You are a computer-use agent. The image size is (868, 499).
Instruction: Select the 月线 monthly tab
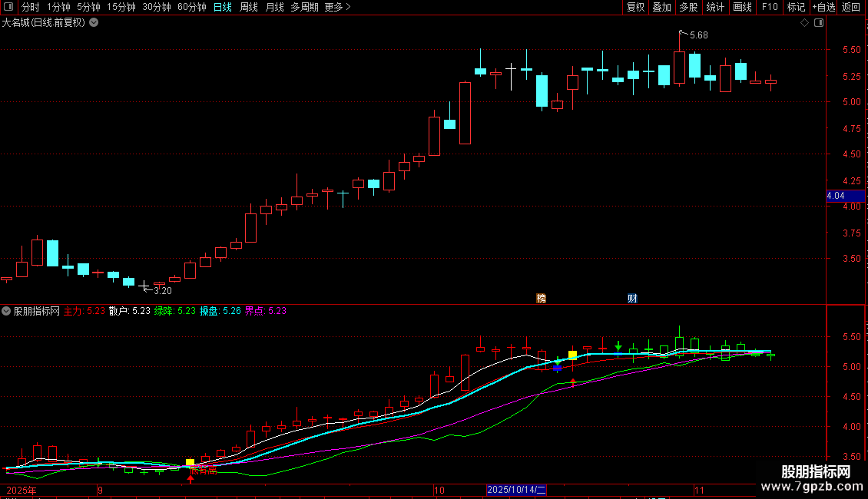(274, 7)
